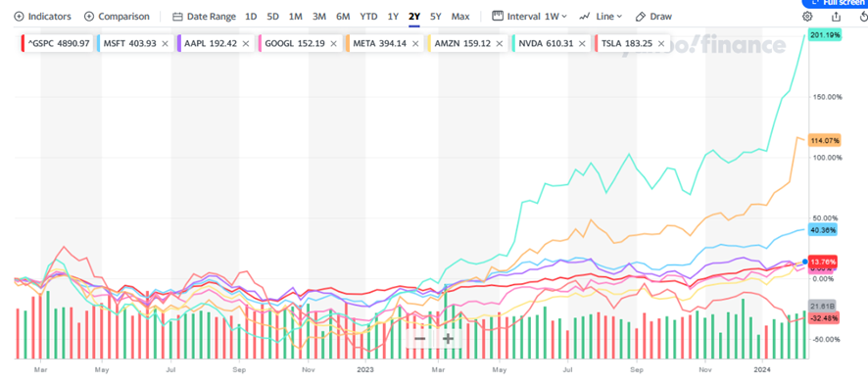Expand the Interval 1W dropdown
868x383 pixels.
529,16
